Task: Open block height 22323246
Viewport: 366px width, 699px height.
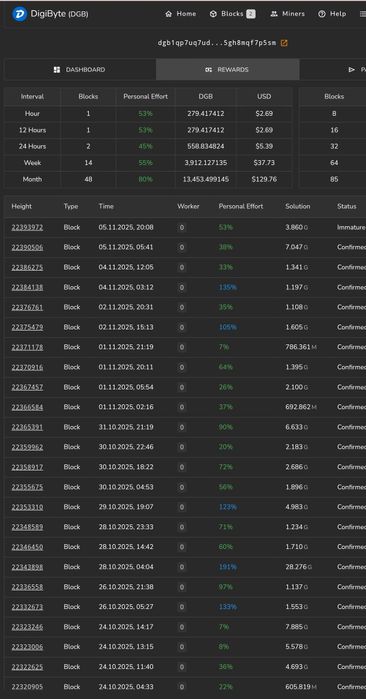Action: (x=27, y=627)
